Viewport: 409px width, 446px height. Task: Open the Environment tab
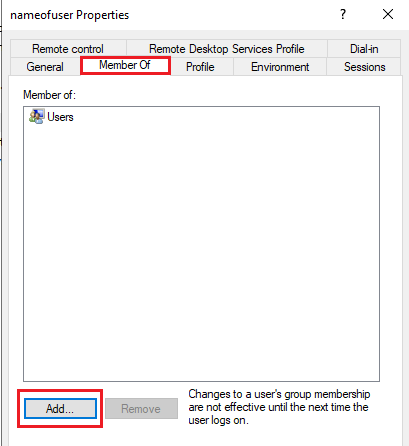[280, 67]
